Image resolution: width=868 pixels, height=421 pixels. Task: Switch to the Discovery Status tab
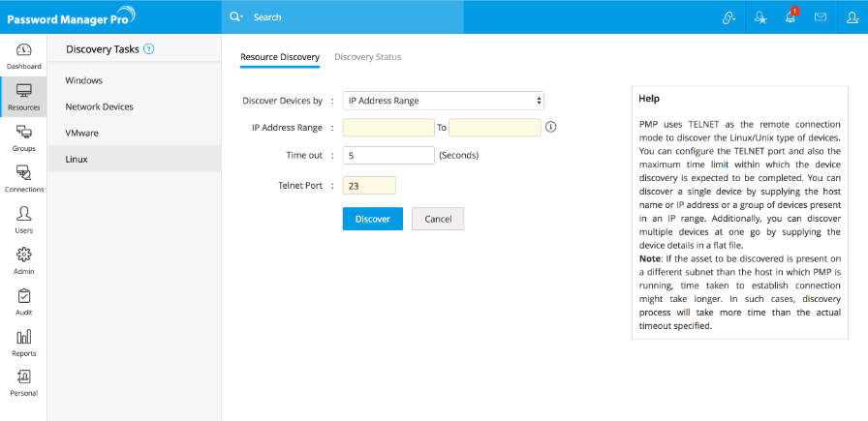coord(367,57)
